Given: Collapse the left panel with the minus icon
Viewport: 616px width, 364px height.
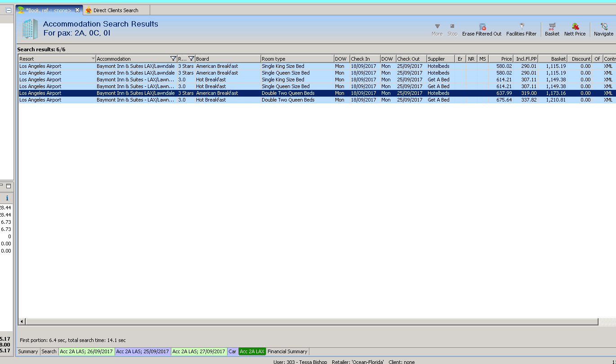Looking at the screenshot, I should (x=8, y=10).
